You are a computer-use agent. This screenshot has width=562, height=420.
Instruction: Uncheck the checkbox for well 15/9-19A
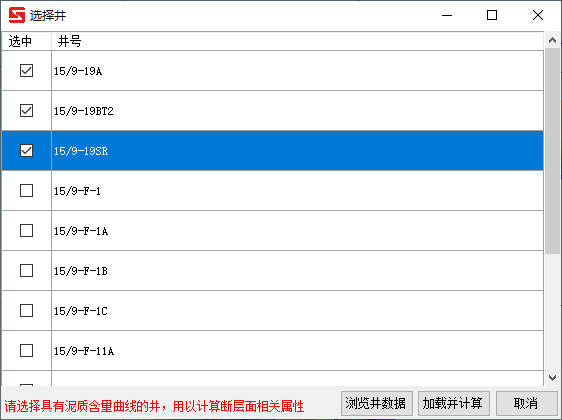pyautogui.click(x=27, y=71)
